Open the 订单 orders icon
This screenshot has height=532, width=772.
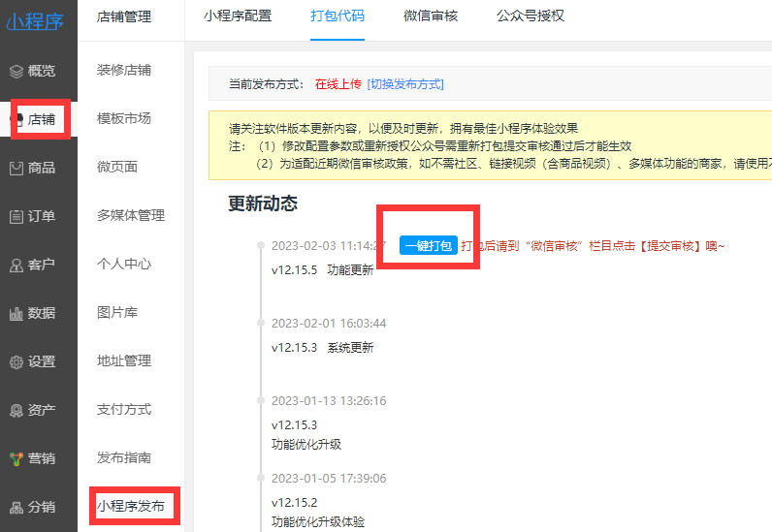click(16, 216)
